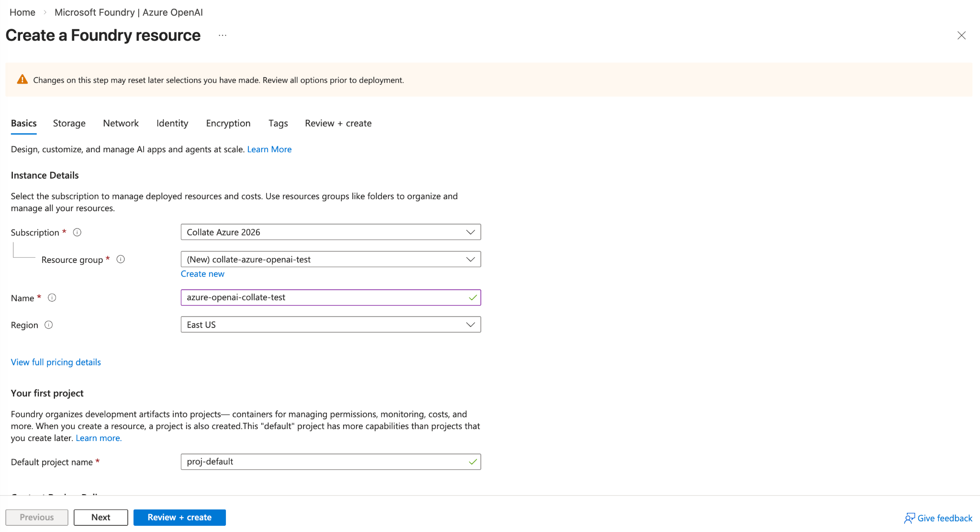Open the Learn more projects link
This screenshot has width=980, height=532.
[99, 438]
